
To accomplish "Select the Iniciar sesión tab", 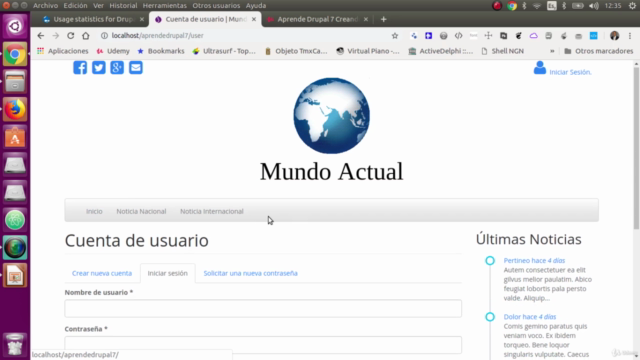I will tap(168, 273).
